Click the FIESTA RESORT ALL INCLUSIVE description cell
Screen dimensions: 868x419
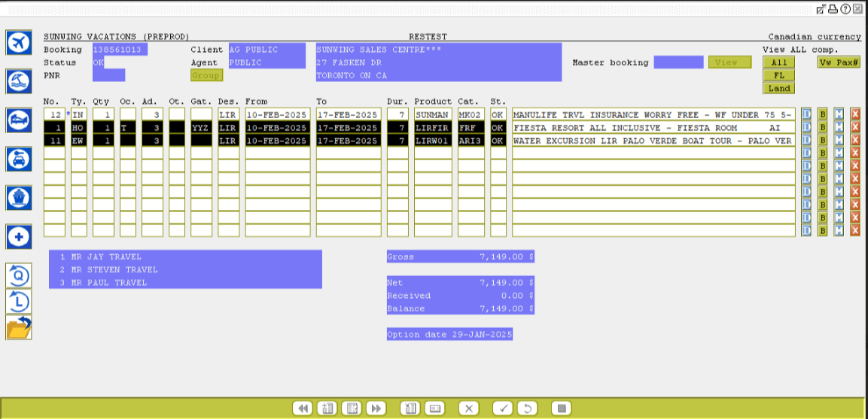[653, 127]
